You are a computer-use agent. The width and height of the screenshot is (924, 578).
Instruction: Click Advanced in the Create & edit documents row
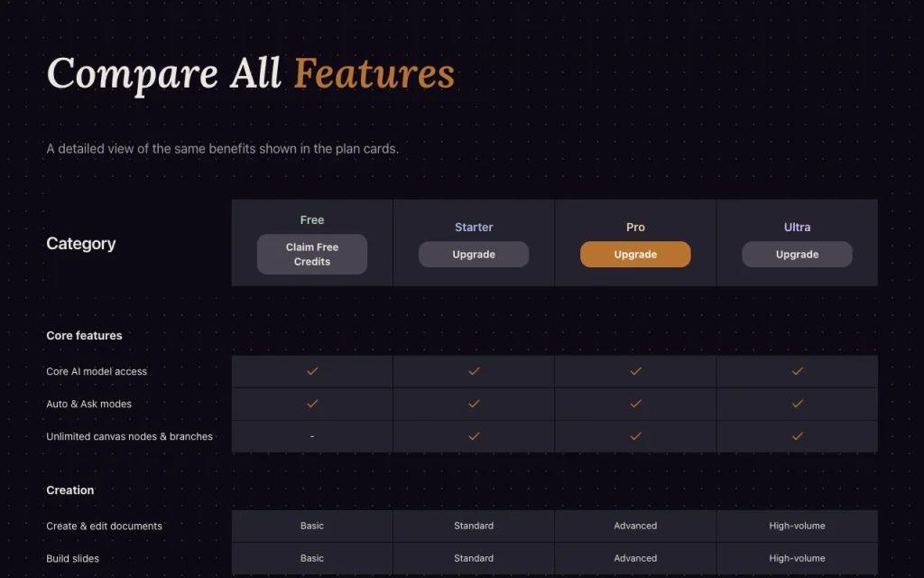pyautogui.click(x=635, y=526)
